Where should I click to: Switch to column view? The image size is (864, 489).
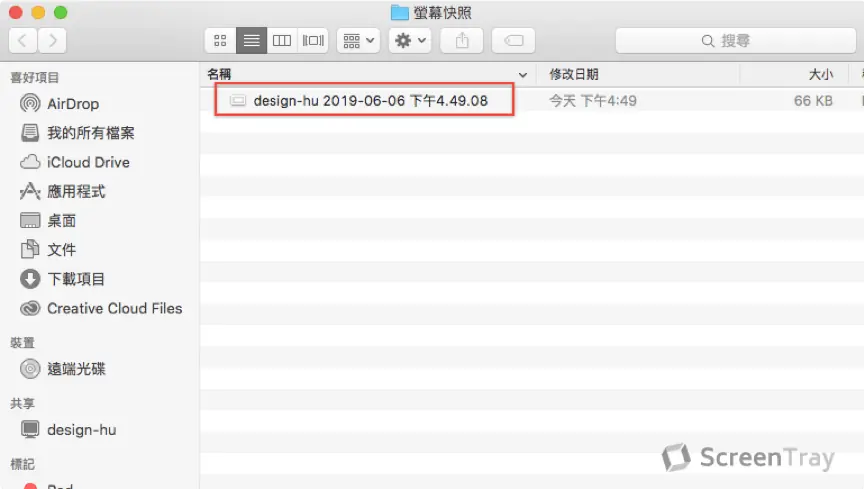(282, 40)
